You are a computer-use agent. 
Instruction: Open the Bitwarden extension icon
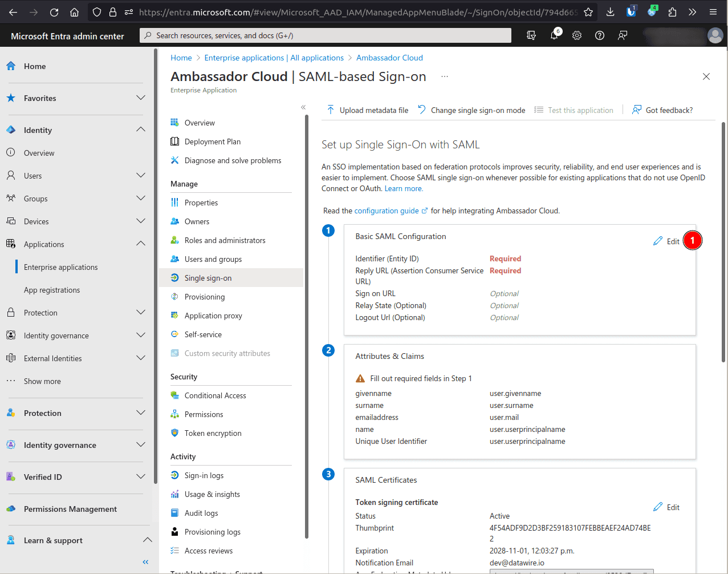tap(631, 12)
